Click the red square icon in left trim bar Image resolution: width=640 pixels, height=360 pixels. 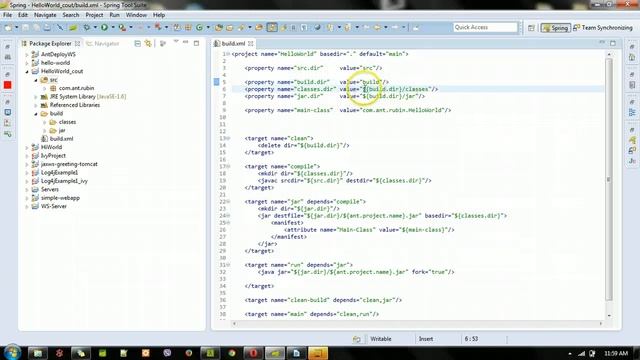click(x=7, y=85)
